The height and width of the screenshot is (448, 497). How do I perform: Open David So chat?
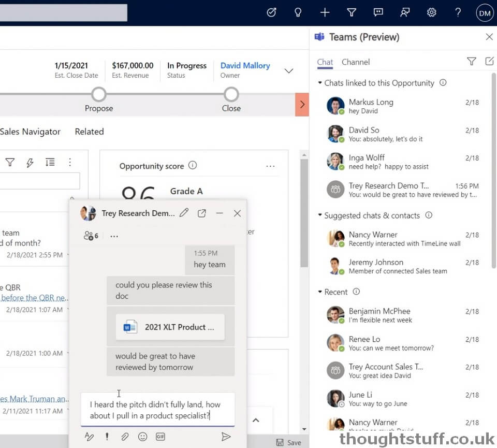(403, 134)
